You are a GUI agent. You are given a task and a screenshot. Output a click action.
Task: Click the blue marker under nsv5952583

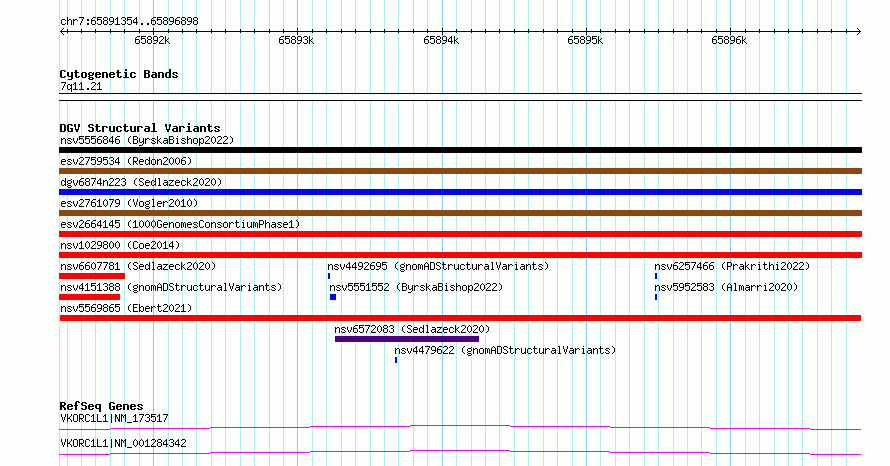coord(656,297)
